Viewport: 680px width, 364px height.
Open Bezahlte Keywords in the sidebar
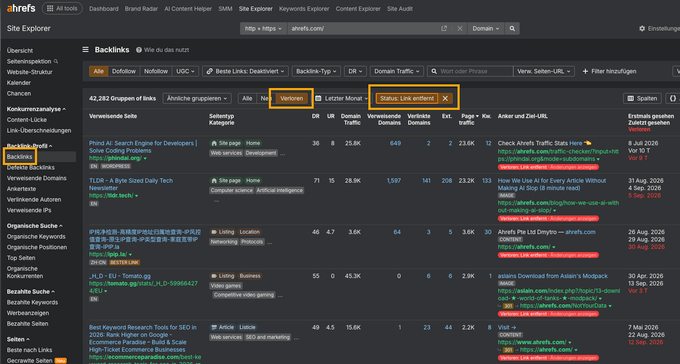(32, 302)
